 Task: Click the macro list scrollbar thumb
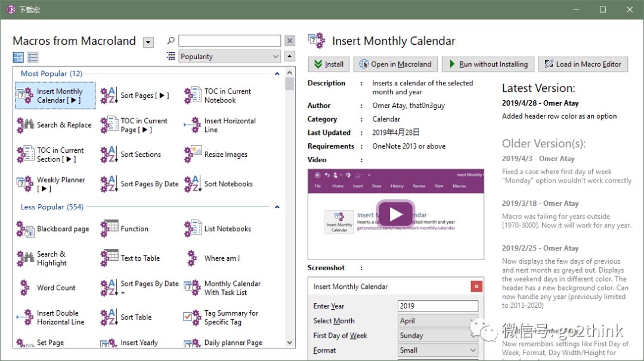pos(290,84)
